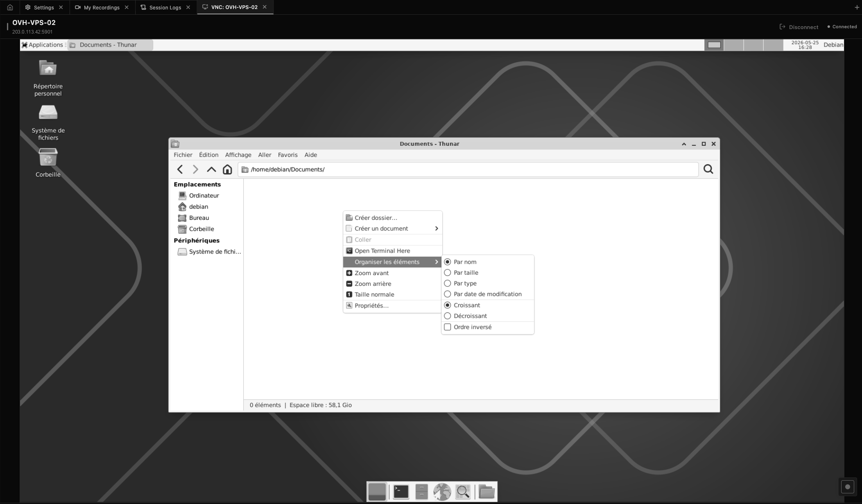Open the Édition menu
The width and height of the screenshot is (862, 504).
click(208, 155)
